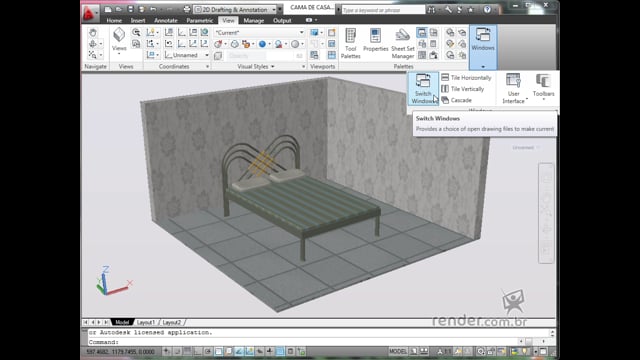Click the coordinates readout in status bar
The image size is (640, 360).
(121, 352)
